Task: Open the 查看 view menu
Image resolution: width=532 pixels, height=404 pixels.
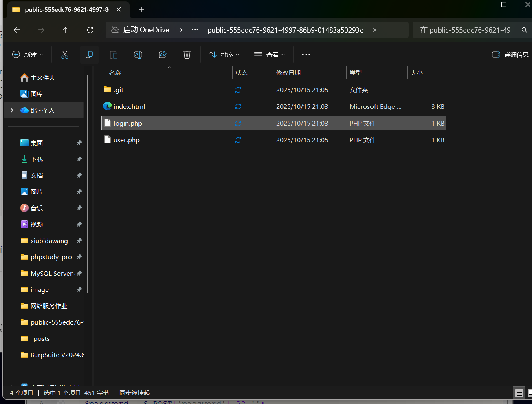Action: point(269,55)
